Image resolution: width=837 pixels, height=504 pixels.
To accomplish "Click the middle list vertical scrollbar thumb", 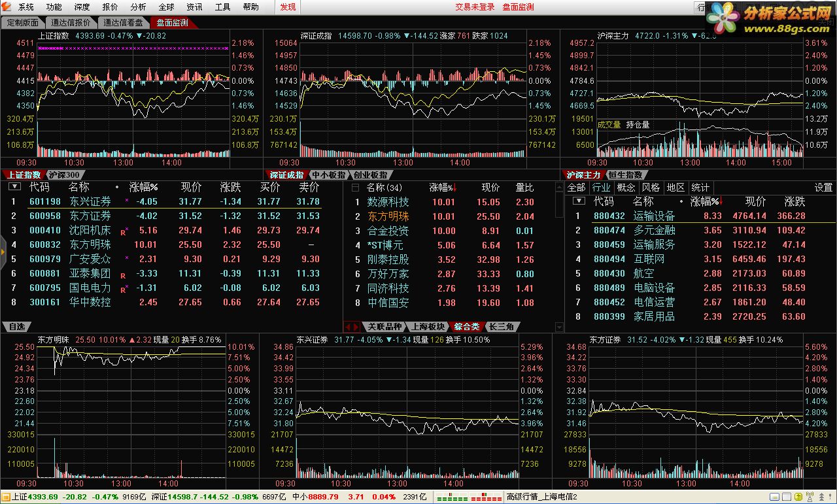I will click(559, 204).
